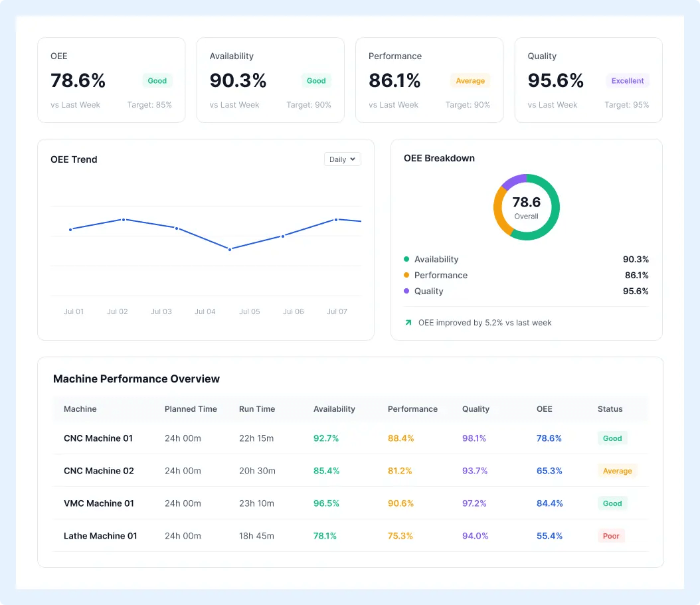Click the green upward trend arrow icon
The height and width of the screenshot is (605, 700).
pos(408,322)
